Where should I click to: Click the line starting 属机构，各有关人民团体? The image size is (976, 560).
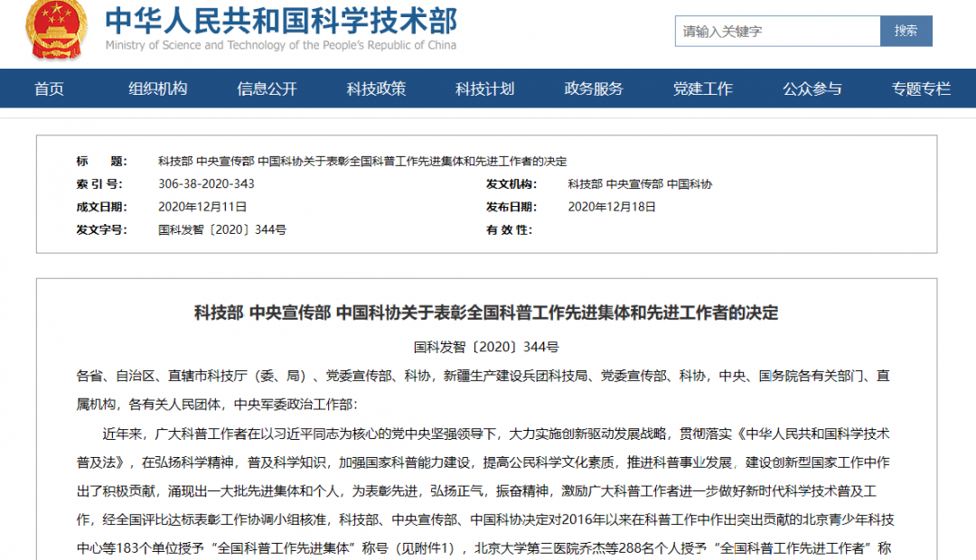coord(217,405)
